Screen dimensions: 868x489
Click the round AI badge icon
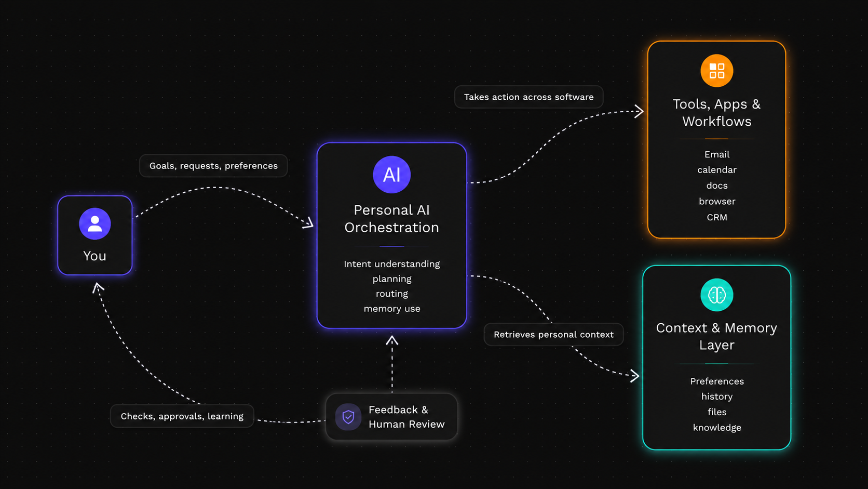coord(392,175)
